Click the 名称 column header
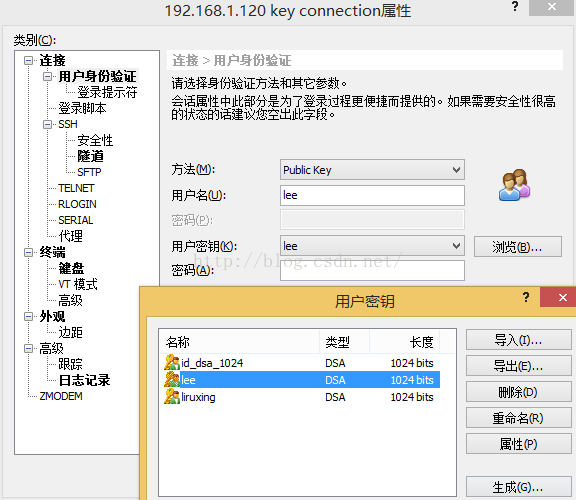Image resolution: width=576 pixels, height=500 pixels. (x=240, y=342)
